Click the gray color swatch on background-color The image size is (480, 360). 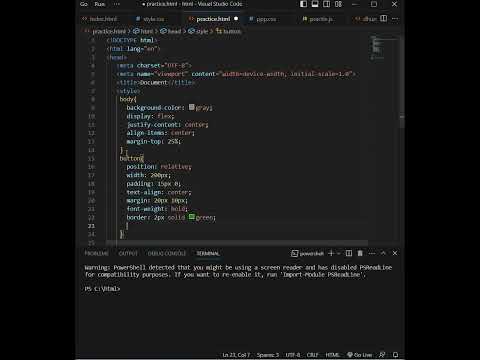(192, 107)
